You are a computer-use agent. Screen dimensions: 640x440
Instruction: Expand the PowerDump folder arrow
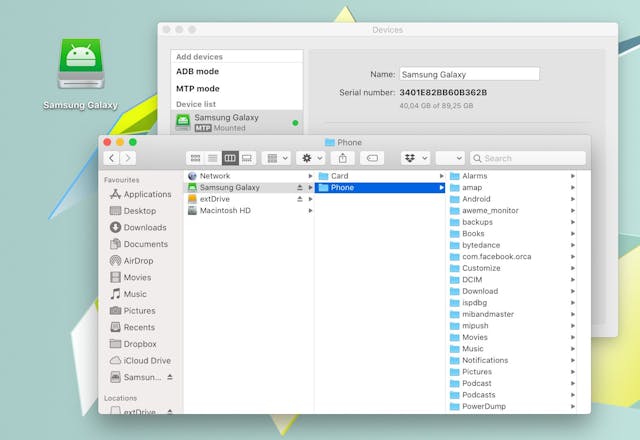[x=573, y=407]
